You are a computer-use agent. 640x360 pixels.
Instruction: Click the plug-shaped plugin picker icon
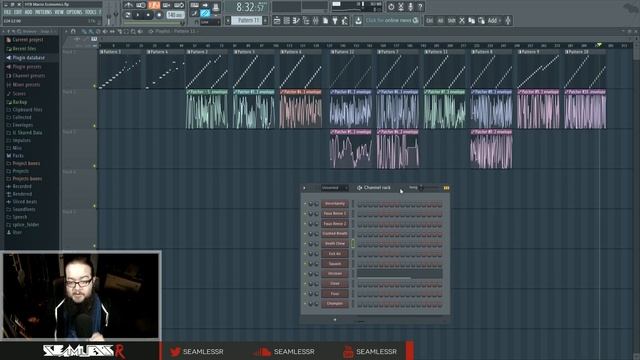(x=335, y=20)
